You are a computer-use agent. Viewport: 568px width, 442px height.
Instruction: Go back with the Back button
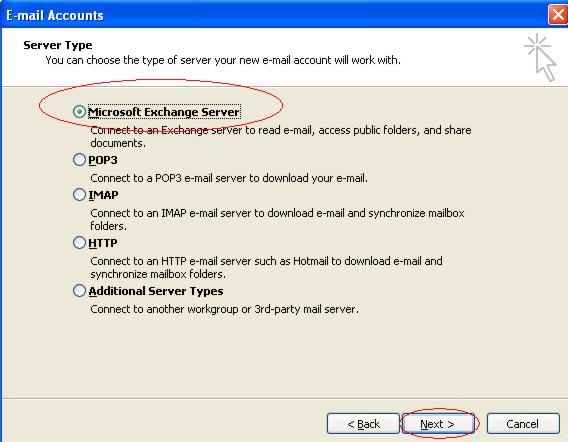363,424
